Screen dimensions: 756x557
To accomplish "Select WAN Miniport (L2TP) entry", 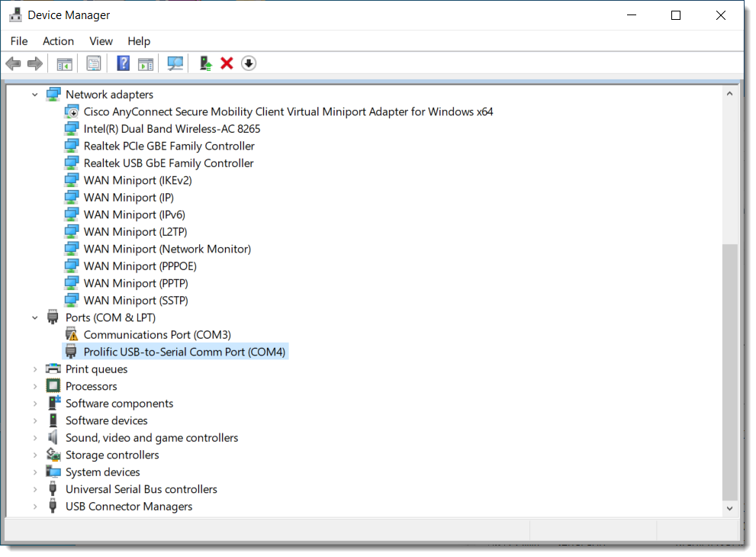I will tap(135, 231).
